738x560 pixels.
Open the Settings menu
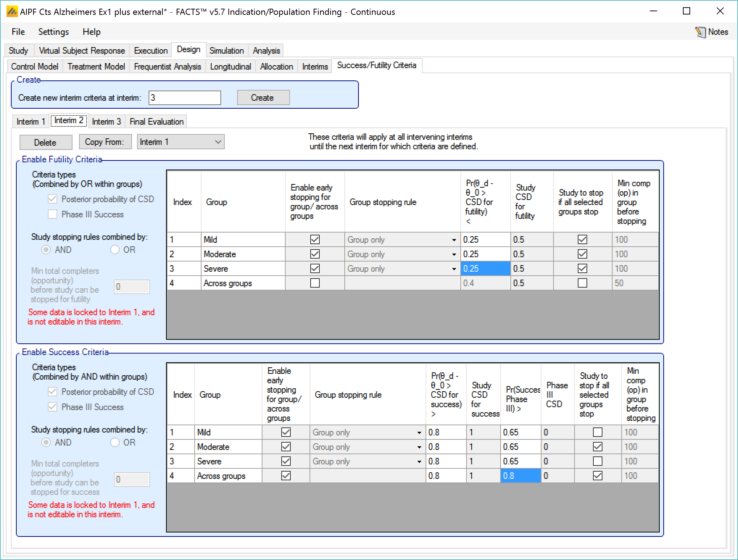pyautogui.click(x=53, y=32)
